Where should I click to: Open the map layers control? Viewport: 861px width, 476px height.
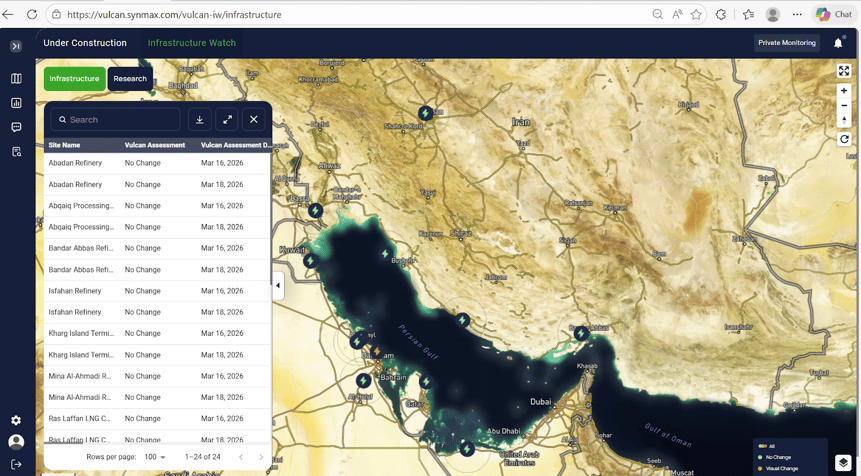(x=843, y=462)
